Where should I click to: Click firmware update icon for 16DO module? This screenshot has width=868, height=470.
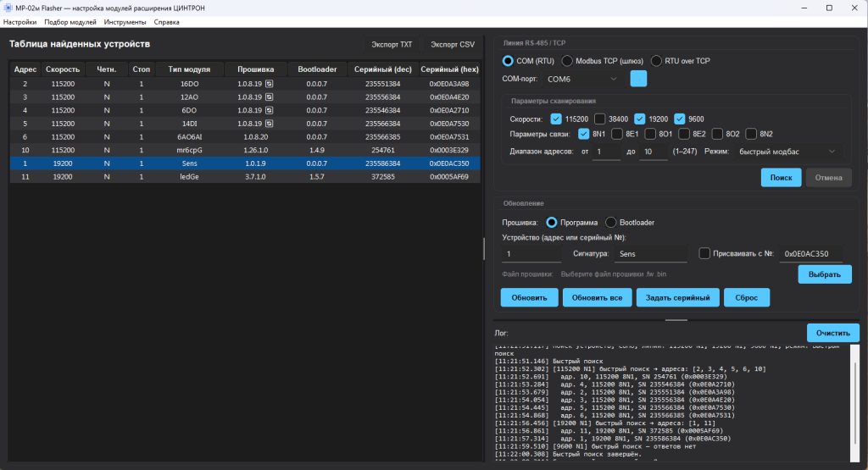[x=269, y=84]
